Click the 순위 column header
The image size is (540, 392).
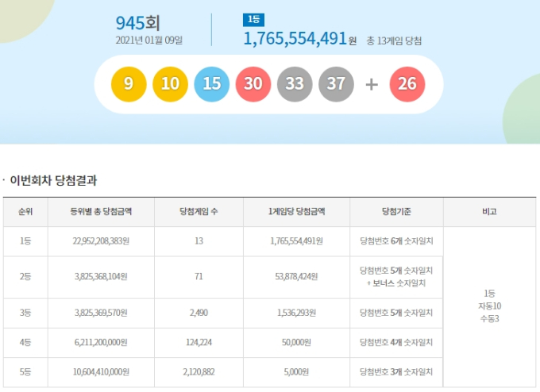pyautogui.click(x=25, y=211)
